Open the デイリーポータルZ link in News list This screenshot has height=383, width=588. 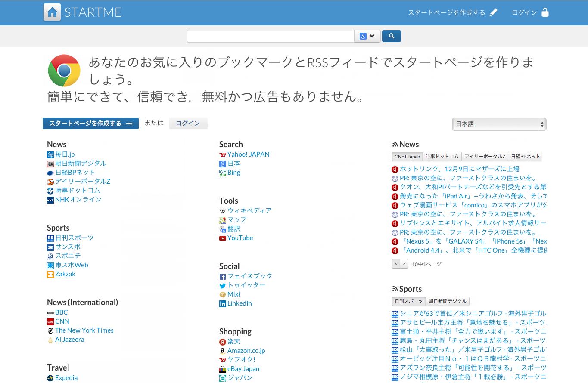point(83,181)
